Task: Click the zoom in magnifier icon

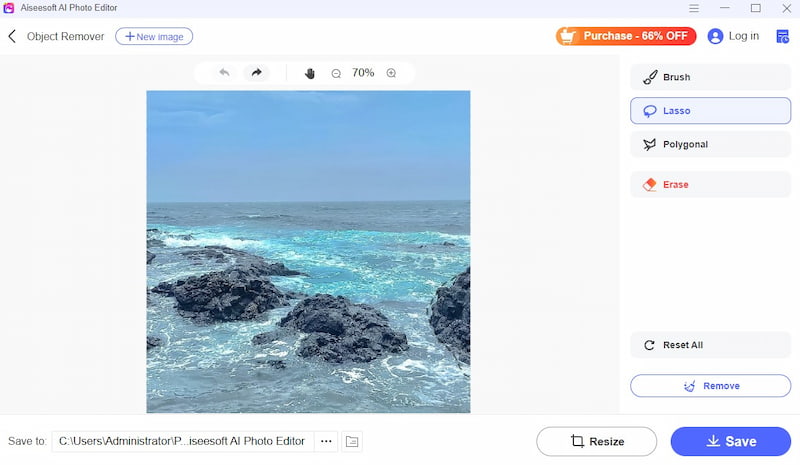Action: pos(391,73)
